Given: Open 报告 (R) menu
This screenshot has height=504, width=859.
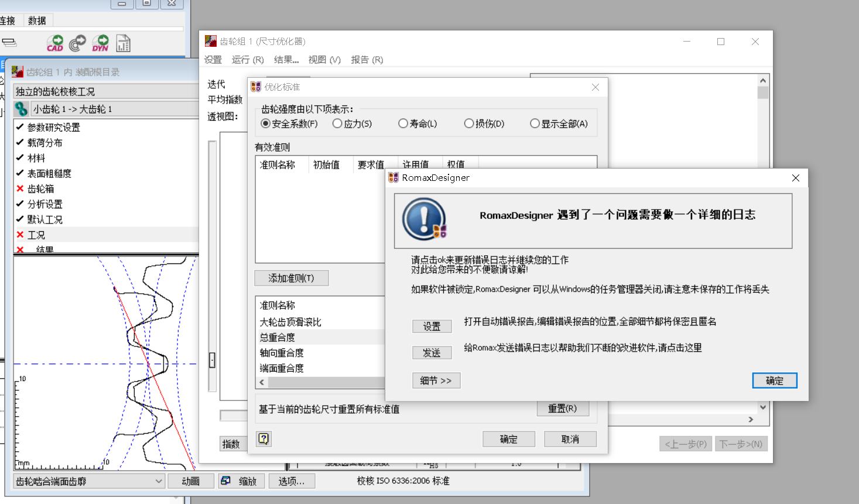Looking at the screenshot, I should tap(367, 60).
